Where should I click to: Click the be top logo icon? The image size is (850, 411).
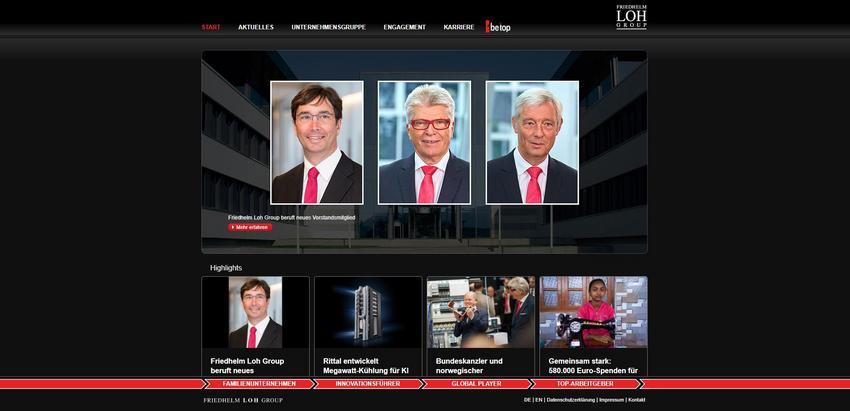tap(498, 27)
